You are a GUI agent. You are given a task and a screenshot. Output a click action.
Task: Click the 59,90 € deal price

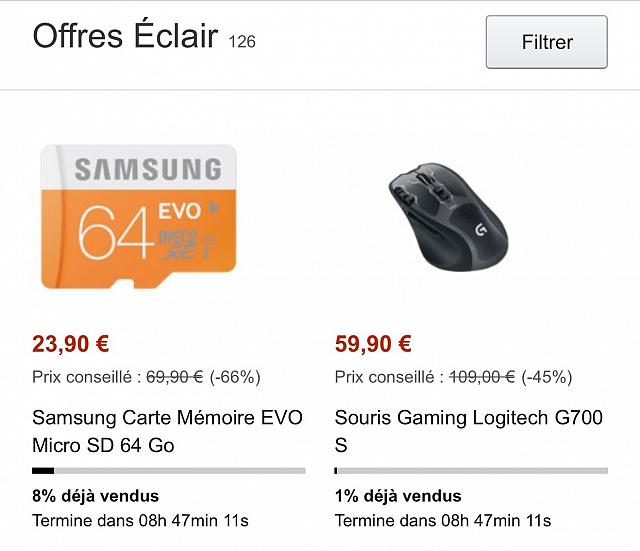tap(373, 344)
